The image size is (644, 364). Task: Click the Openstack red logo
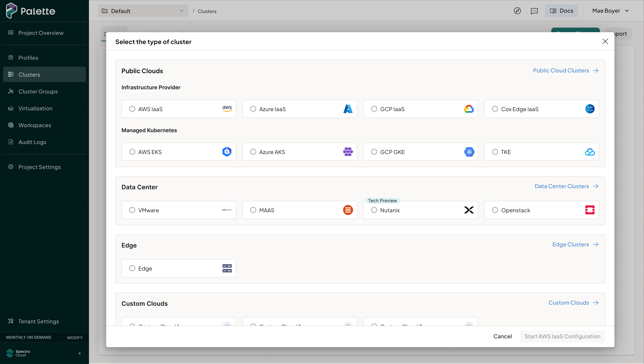(590, 210)
